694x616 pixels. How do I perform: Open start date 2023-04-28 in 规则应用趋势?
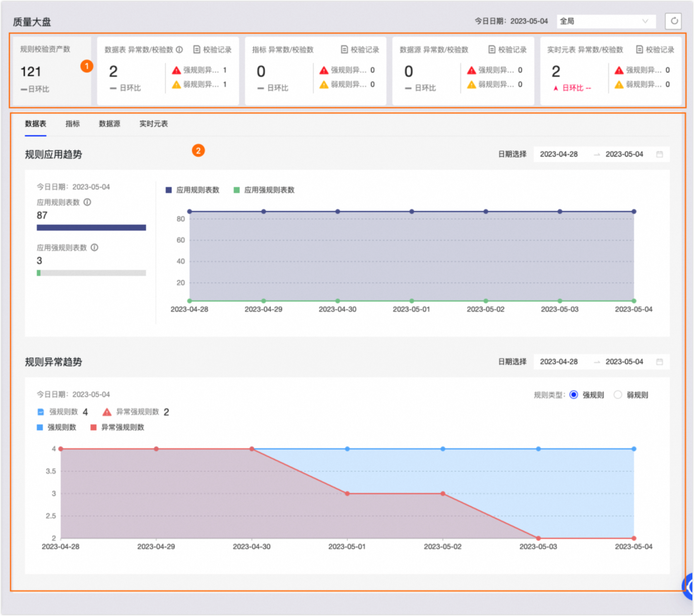(559, 154)
